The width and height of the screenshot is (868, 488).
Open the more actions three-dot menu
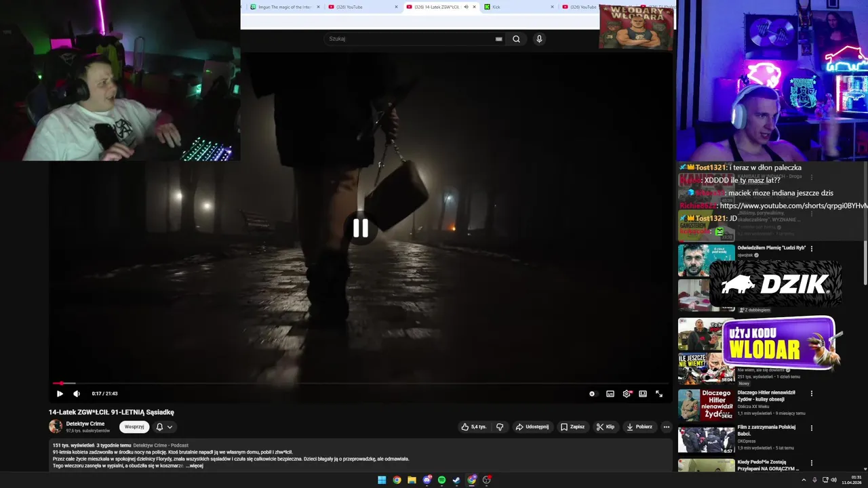point(667,427)
